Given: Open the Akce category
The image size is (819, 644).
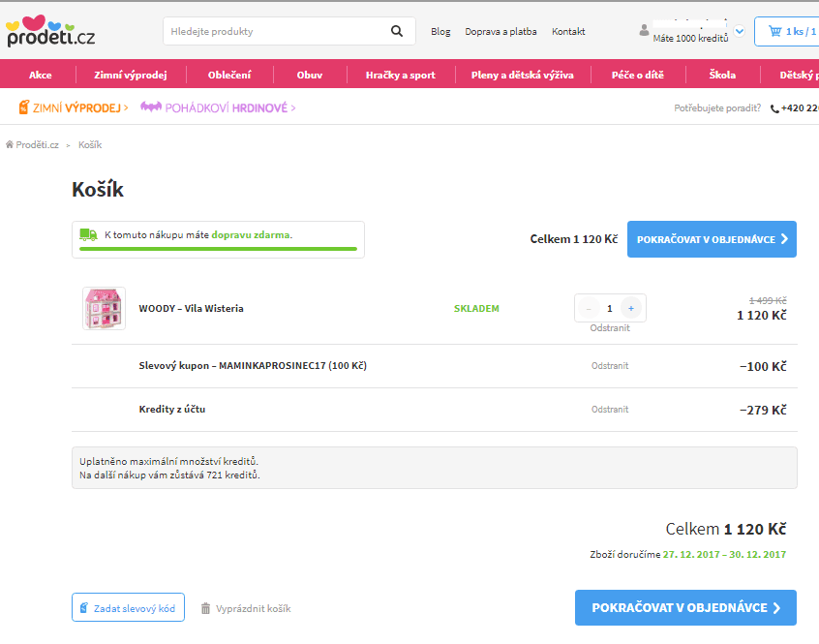Looking at the screenshot, I should (41, 75).
